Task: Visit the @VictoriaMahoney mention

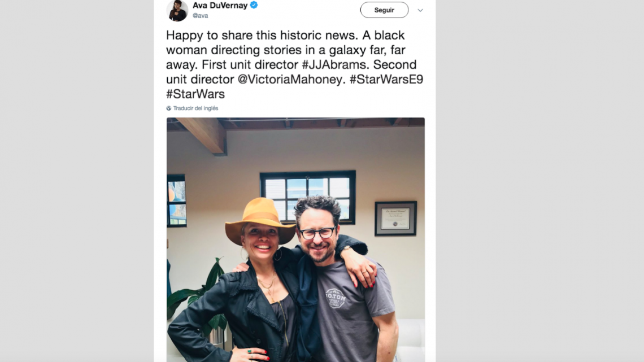Action: [x=290, y=79]
